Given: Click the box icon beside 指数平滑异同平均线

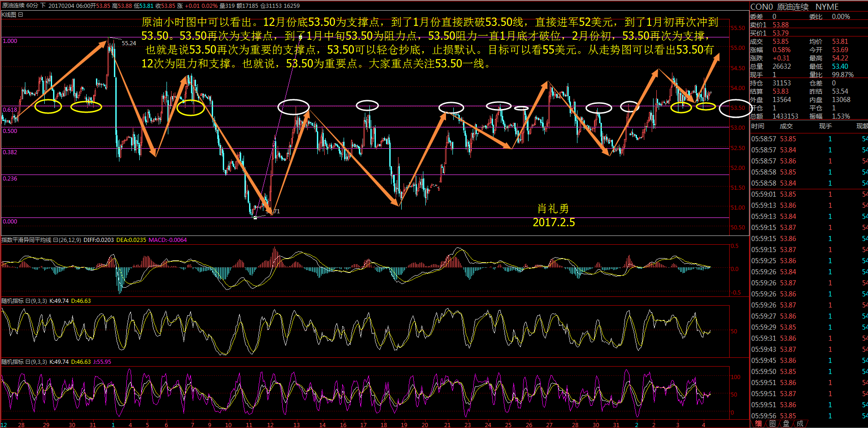Looking at the screenshot, I should pos(55,240).
